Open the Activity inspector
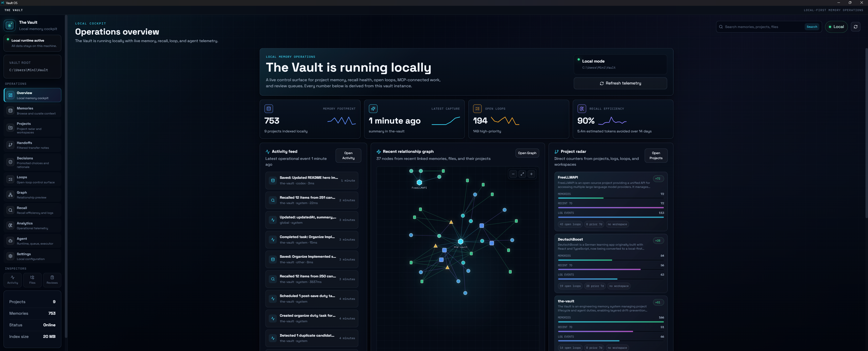Image resolution: width=868 pixels, height=351 pixels. click(12, 280)
